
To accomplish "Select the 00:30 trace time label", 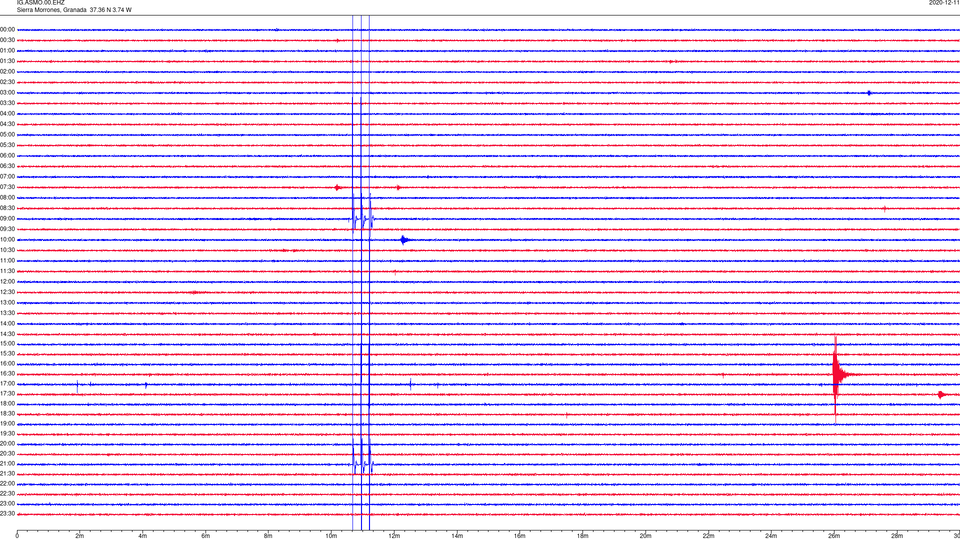I will (x=7, y=40).
